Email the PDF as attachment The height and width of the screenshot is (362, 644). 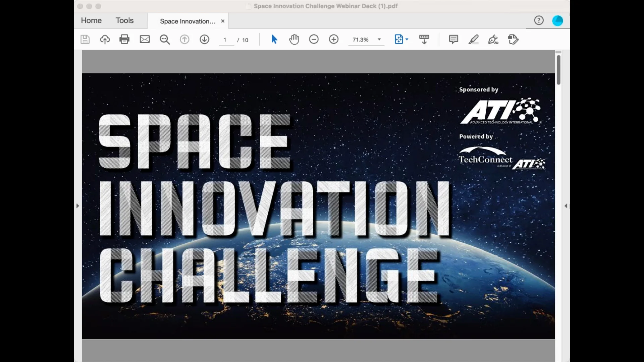(x=145, y=39)
